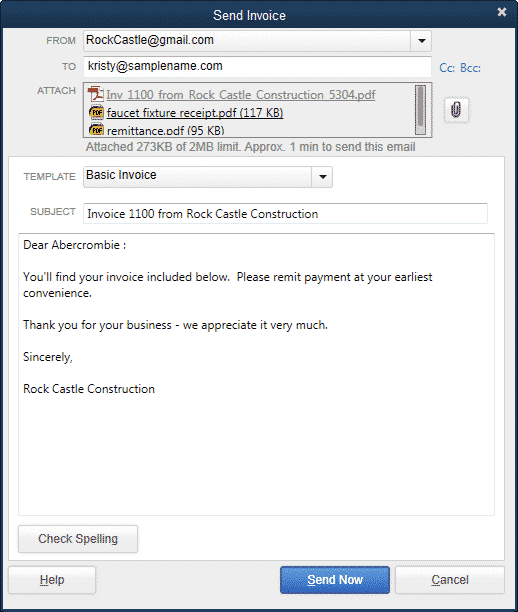Click the PDF icon next to remittance.pdf
The width and height of the screenshot is (518, 612).
coord(96,130)
